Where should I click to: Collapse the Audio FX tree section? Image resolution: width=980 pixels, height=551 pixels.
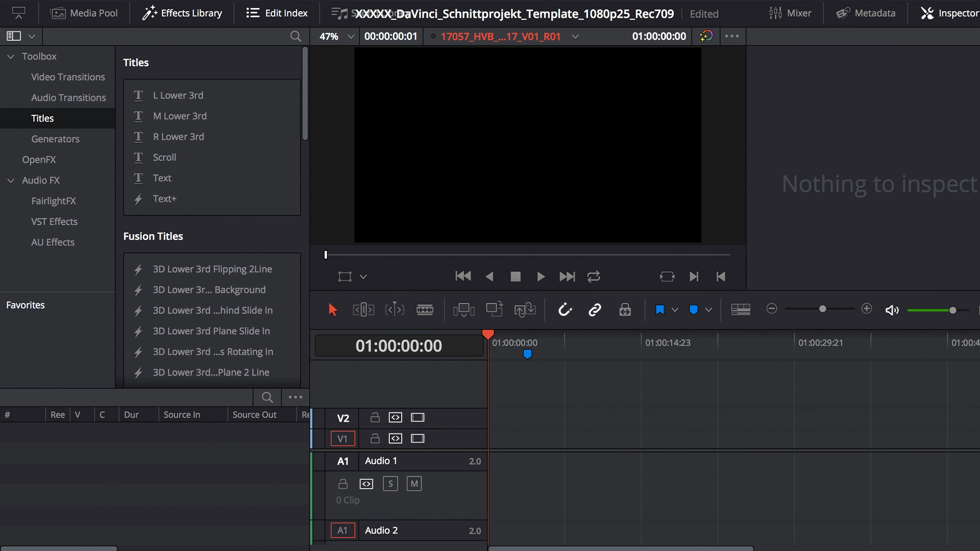click(10, 180)
